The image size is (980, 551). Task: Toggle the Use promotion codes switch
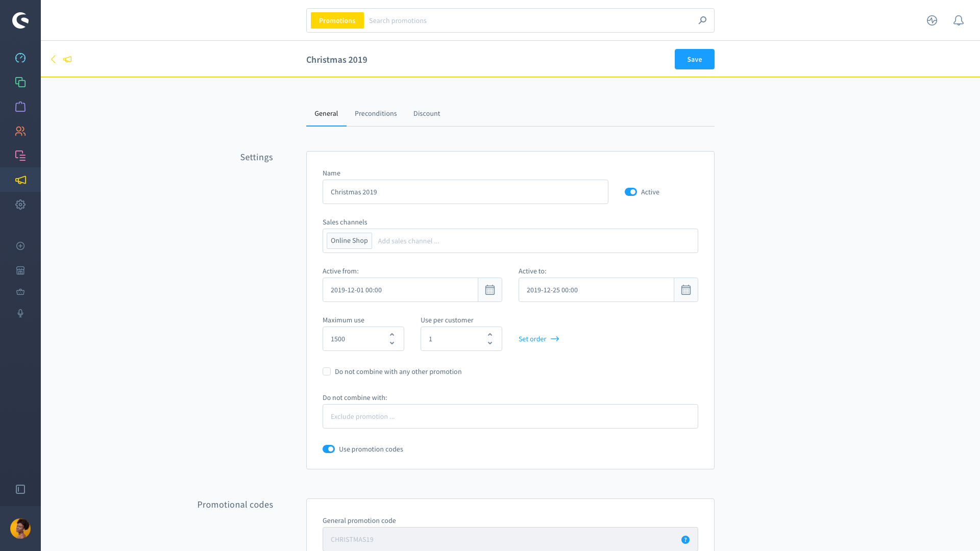329,449
